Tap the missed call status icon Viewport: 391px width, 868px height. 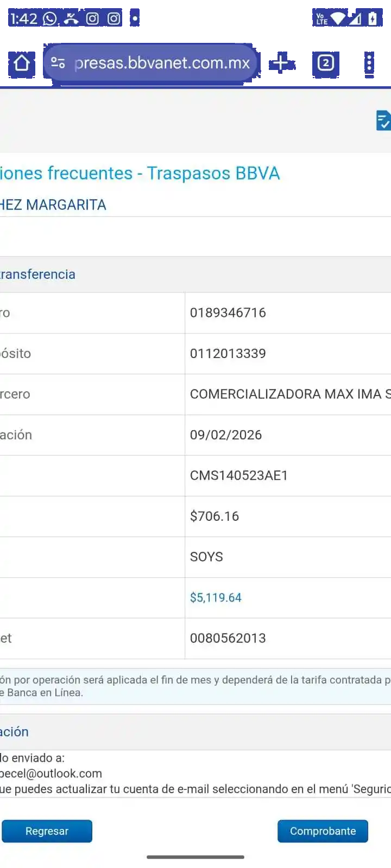71,19
